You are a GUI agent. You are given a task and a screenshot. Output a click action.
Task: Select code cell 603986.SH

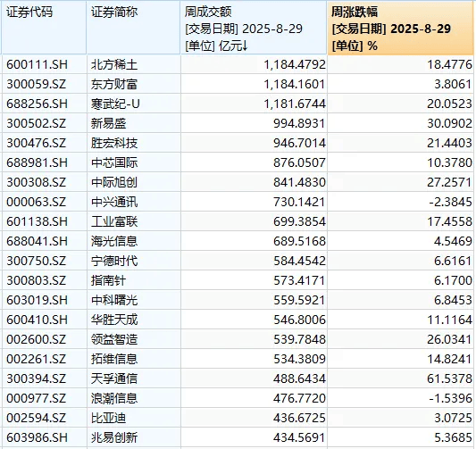pos(44,437)
